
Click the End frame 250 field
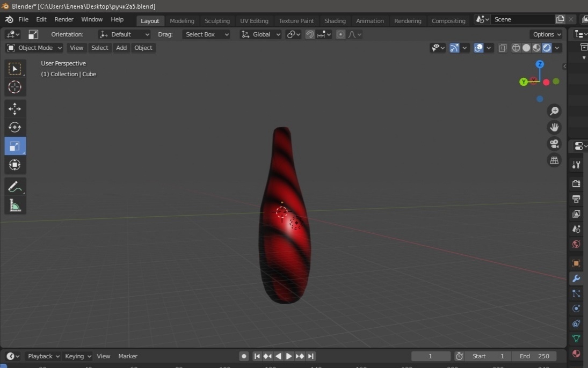[x=534, y=356]
